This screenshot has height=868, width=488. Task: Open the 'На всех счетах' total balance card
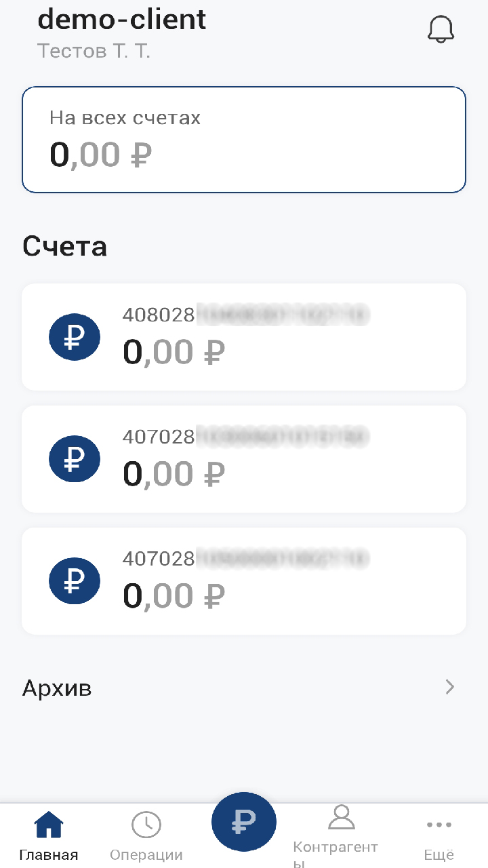point(244,140)
